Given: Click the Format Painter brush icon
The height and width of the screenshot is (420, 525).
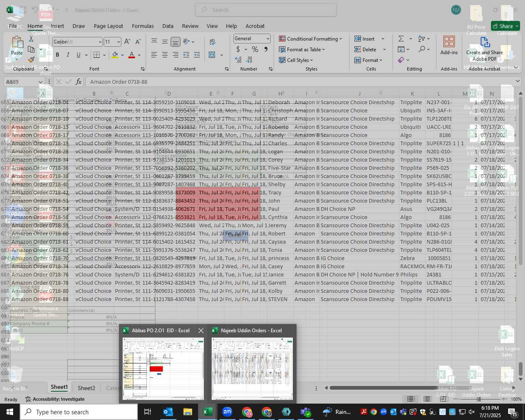Looking at the screenshot, I should click(31, 59).
